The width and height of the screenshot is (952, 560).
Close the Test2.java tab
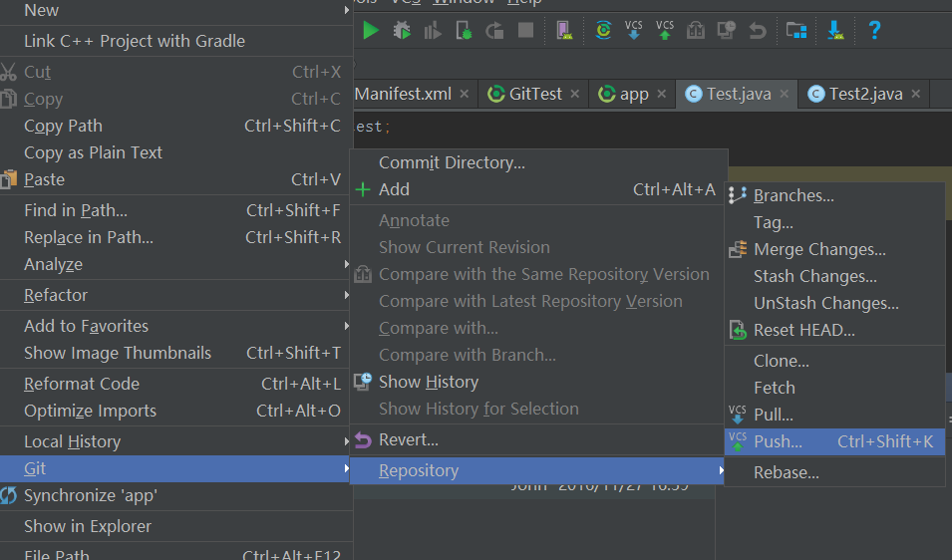pos(916,94)
